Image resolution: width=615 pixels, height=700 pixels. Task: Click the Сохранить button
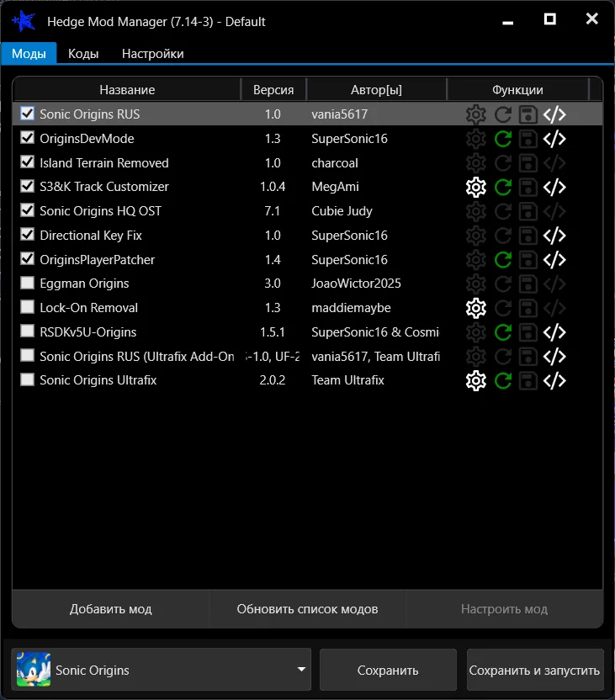tap(388, 670)
